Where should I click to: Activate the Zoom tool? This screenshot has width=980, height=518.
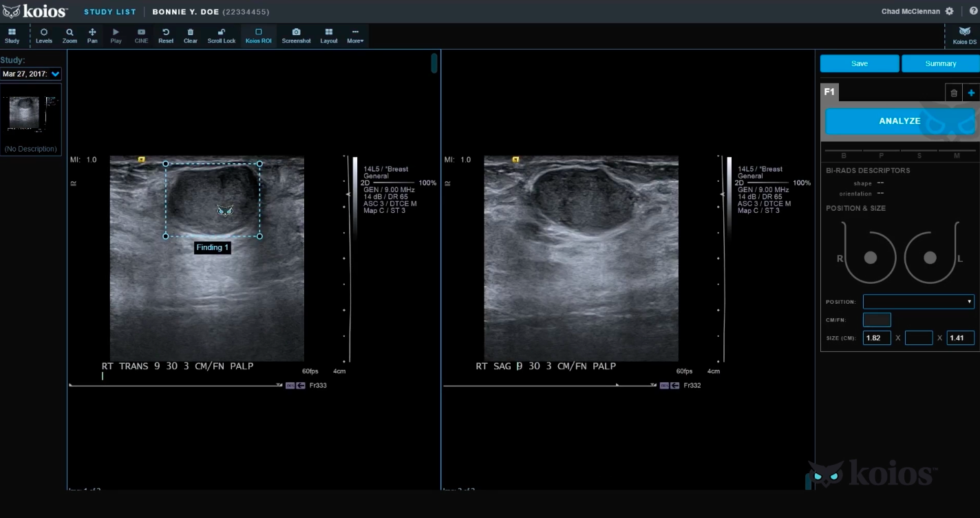click(x=70, y=36)
